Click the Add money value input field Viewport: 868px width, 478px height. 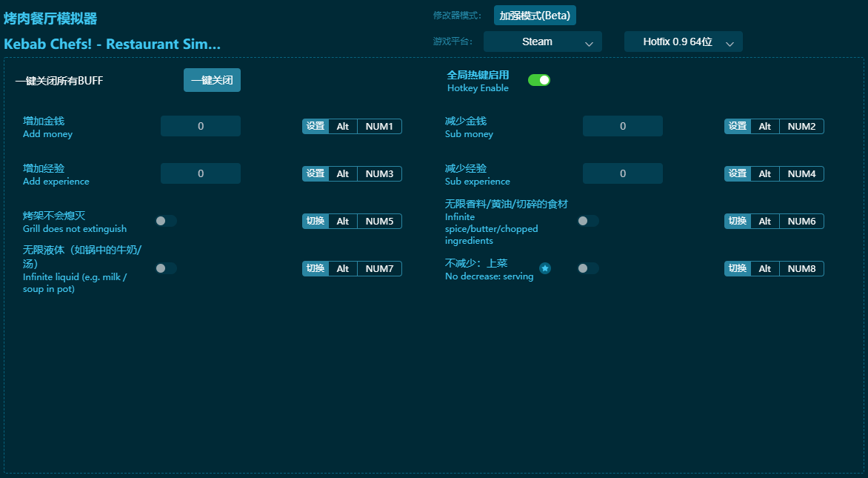201,126
